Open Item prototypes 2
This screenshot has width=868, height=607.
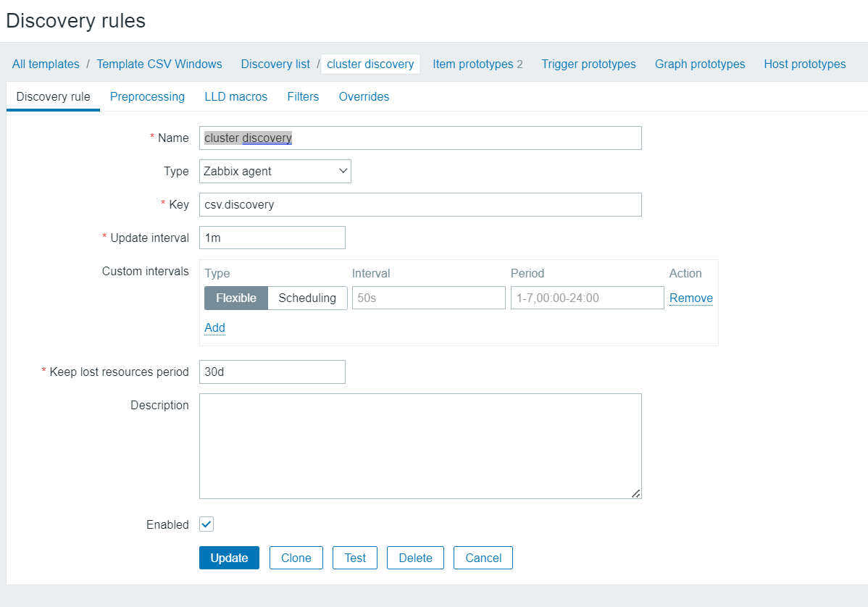(x=477, y=64)
